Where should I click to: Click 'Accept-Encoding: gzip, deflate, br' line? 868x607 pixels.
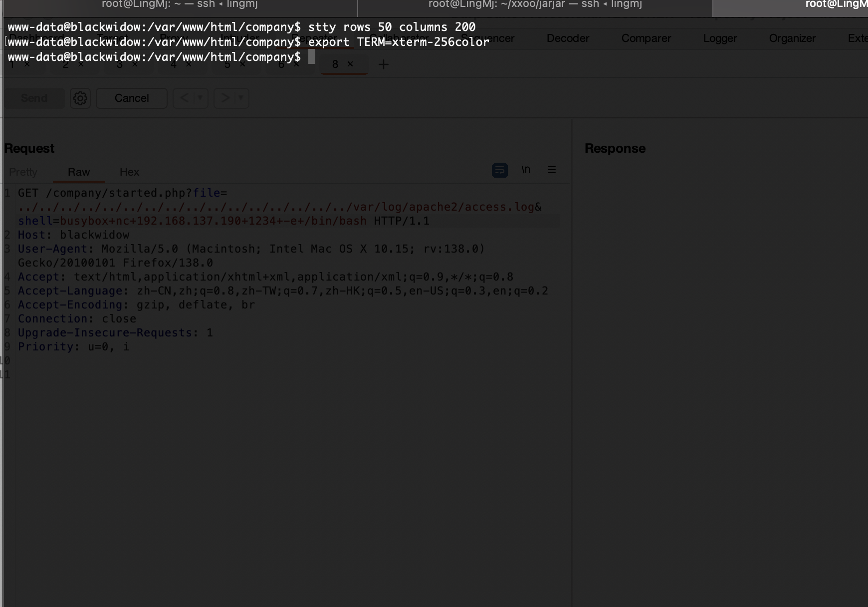point(137,305)
